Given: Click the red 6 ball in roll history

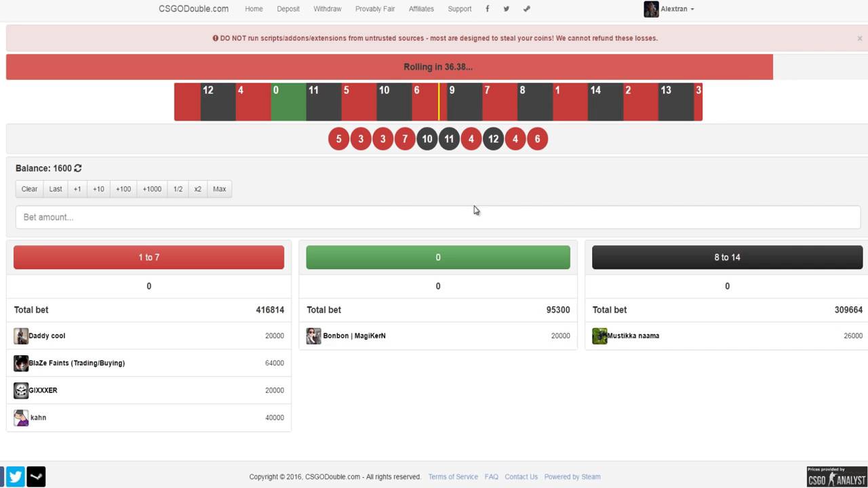Looking at the screenshot, I should pos(537,139).
